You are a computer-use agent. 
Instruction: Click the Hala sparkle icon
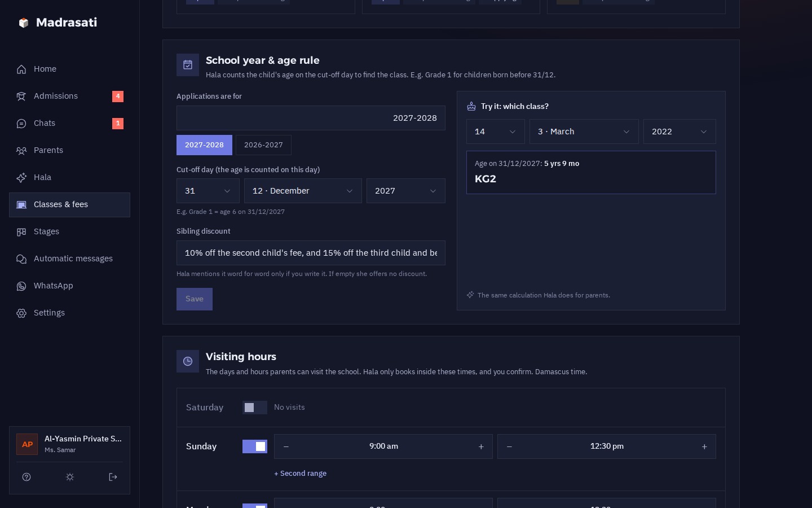[21, 178]
